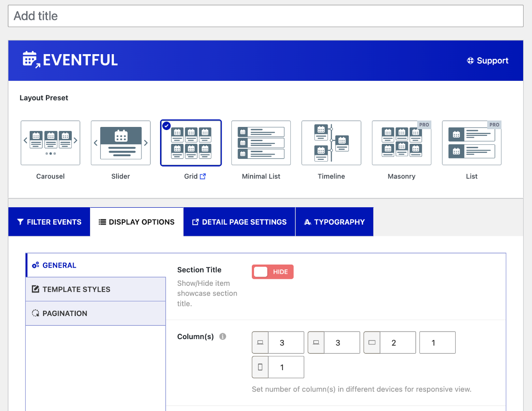Toggle the Section Title HIDE switch
Viewport: 532px width, 411px height.
[273, 272]
